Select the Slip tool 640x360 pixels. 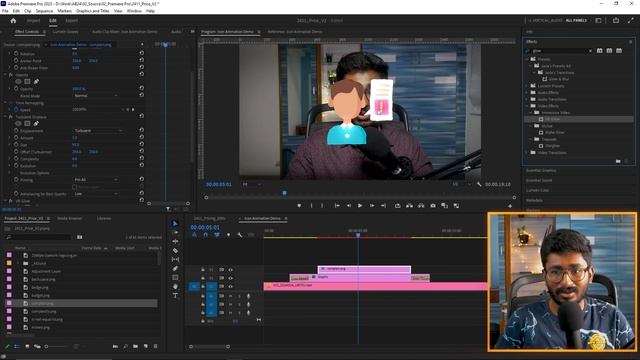click(175, 260)
